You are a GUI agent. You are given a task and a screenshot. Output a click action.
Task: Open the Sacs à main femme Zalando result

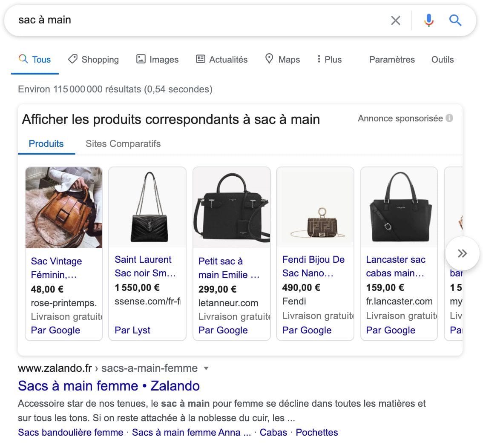(108, 386)
